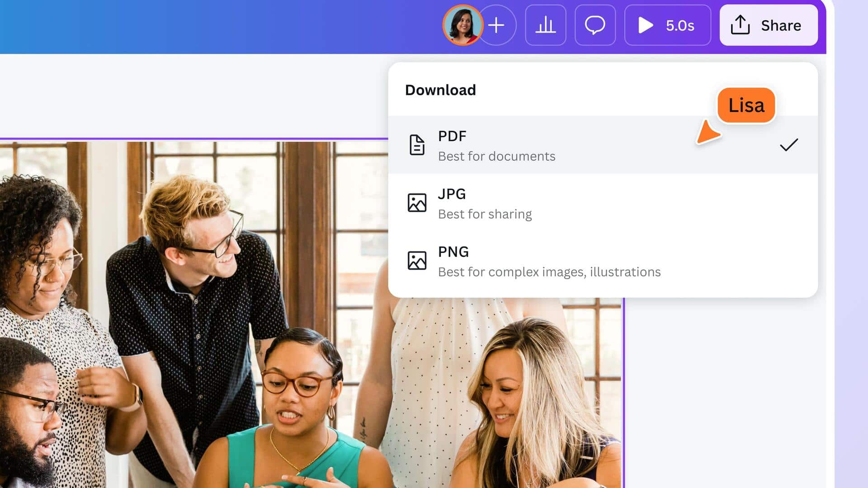Select PDF as the download format
The height and width of the screenshot is (488, 868).
(x=452, y=136)
